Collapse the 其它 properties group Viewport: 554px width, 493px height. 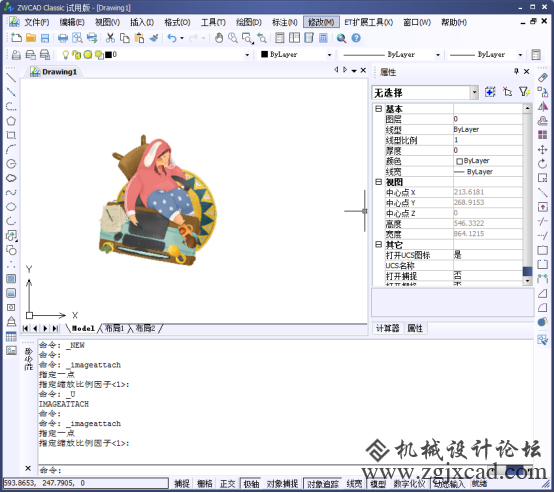tap(378, 244)
